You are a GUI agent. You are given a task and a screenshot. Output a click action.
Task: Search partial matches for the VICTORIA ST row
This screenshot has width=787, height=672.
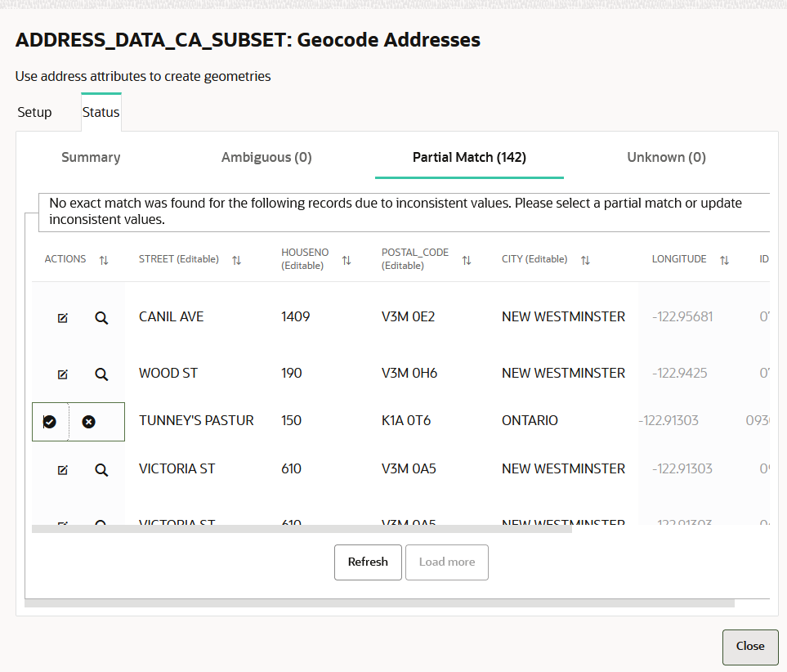tap(101, 469)
